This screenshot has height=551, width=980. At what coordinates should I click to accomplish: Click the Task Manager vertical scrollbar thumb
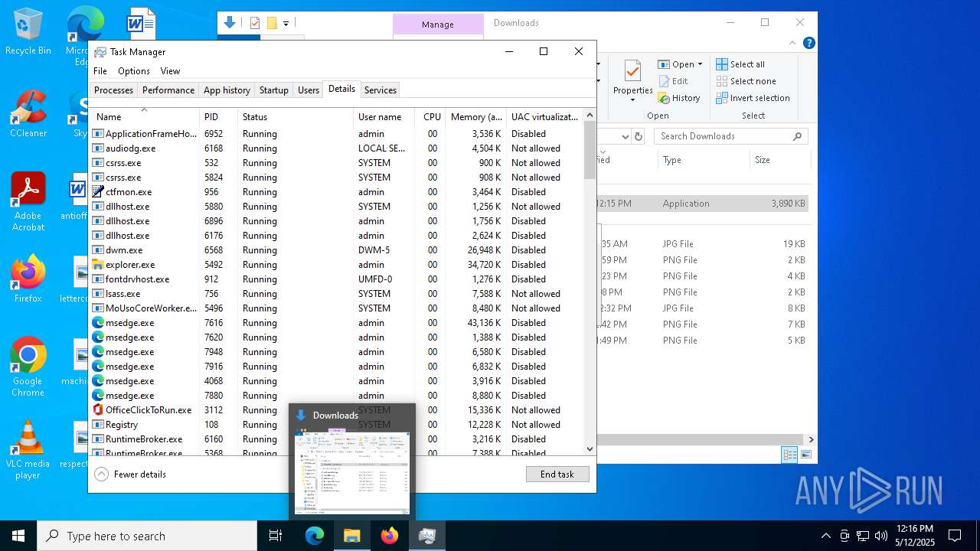tap(590, 150)
